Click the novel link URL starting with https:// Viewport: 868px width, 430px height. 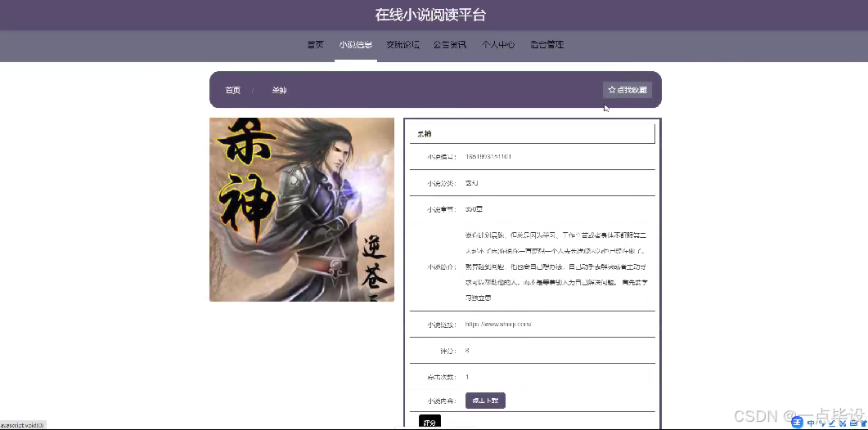click(x=498, y=325)
